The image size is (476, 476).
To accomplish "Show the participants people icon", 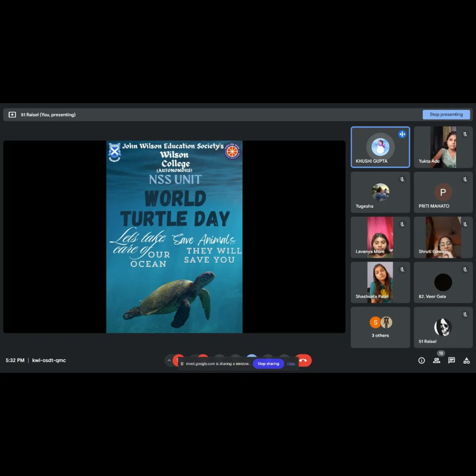I will coord(436,360).
